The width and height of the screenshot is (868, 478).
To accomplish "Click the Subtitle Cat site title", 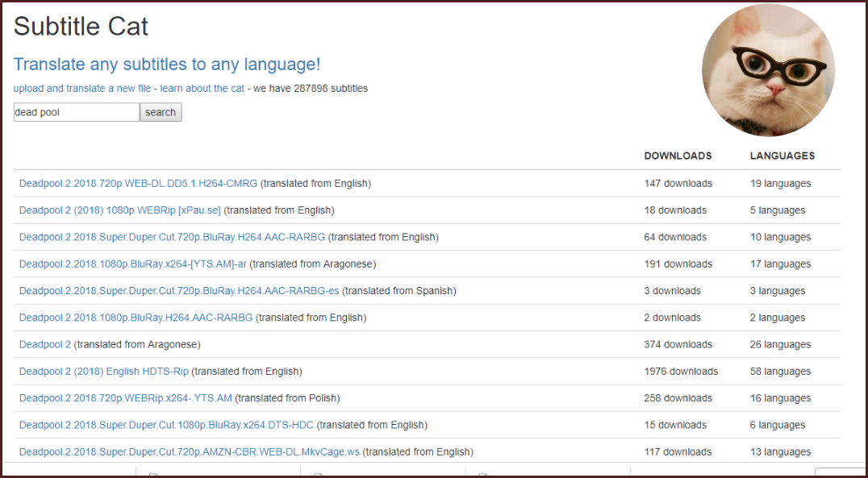I will [81, 26].
